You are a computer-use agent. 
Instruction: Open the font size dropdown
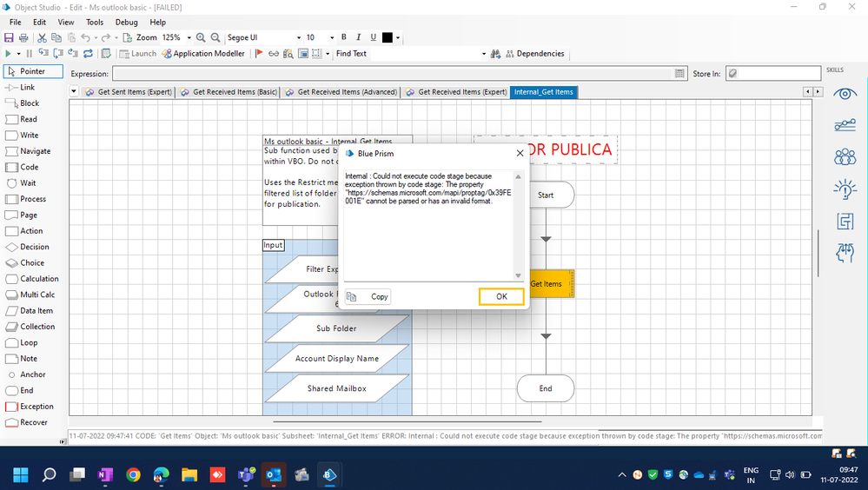(331, 38)
